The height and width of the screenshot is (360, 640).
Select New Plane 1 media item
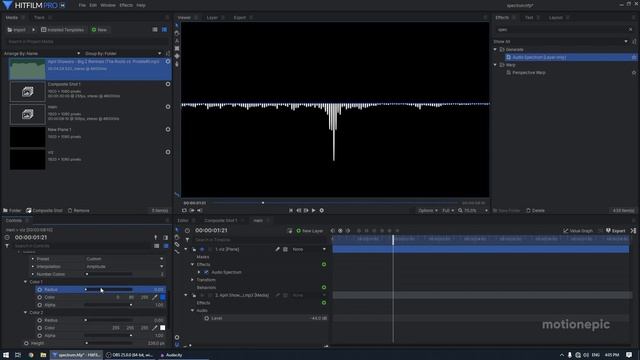click(x=90, y=136)
